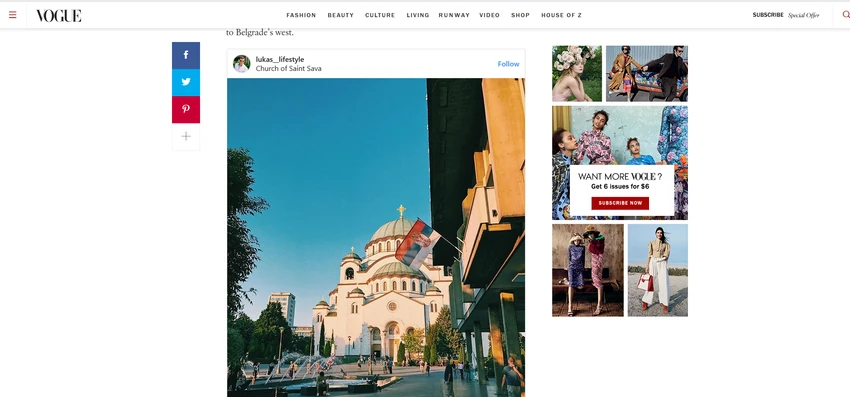Image resolution: width=850 pixels, height=397 pixels.
Task: Open the Church of Saint Sava location link
Action: coord(288,69)
